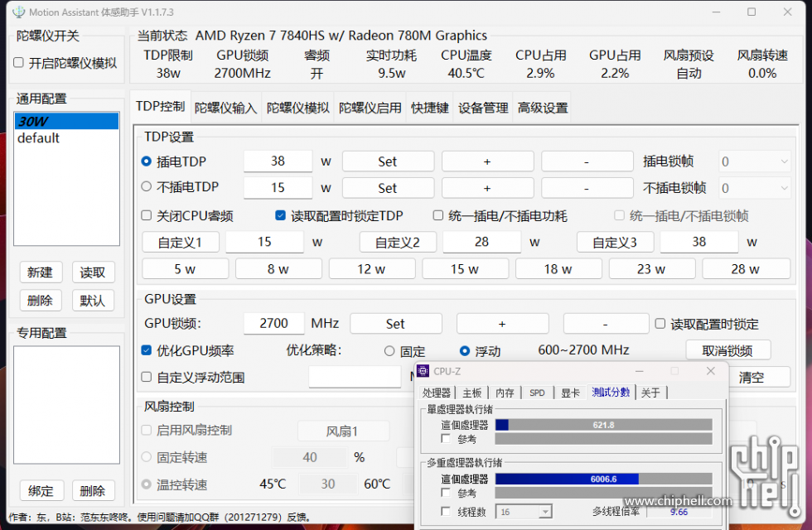Select the default config in list
The image size is (812, 530).
pyautogui.click(x=66, y=137)
